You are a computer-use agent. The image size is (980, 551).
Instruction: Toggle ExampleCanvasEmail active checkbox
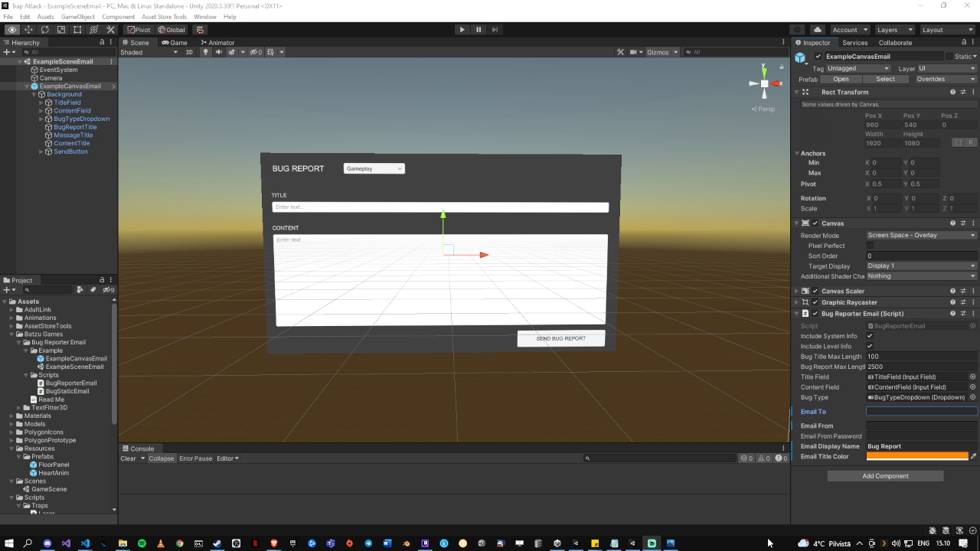[x=818, y=57]
